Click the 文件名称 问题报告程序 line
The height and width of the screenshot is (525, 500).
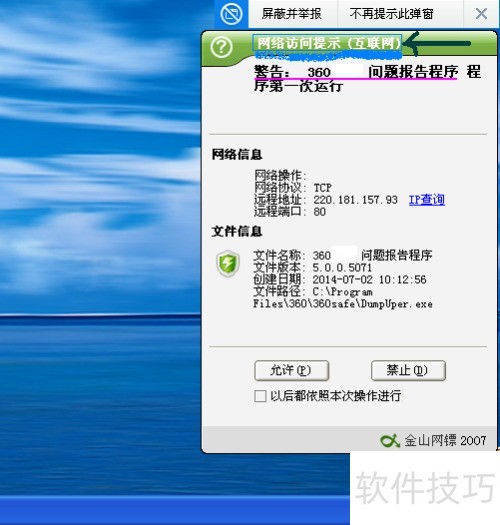(x=343, y=255)
